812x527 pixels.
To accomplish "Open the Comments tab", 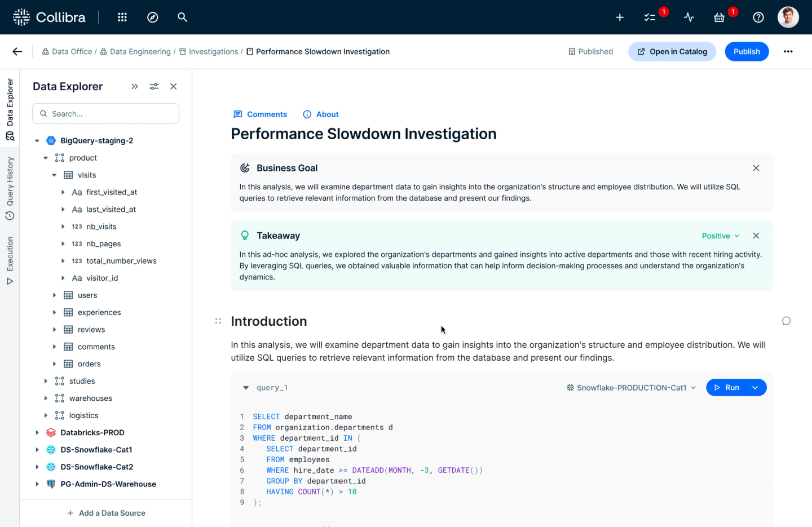I will (x=261, y=114).
